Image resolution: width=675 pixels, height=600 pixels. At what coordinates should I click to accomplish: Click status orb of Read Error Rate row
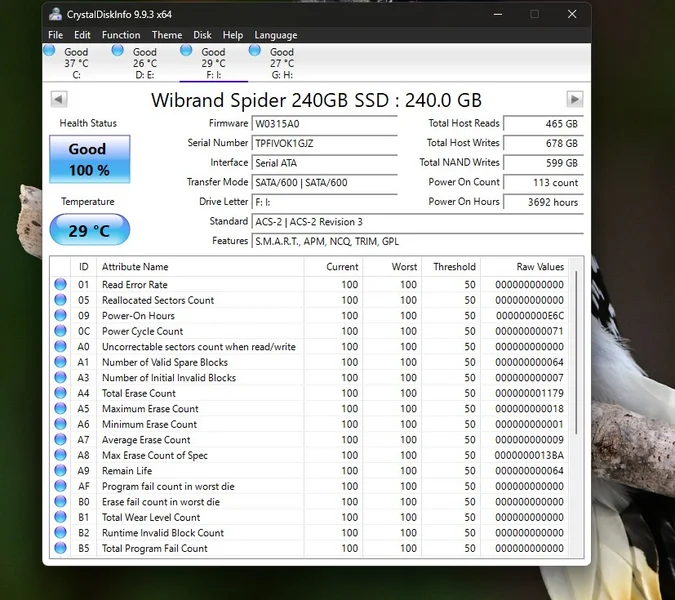60,284
